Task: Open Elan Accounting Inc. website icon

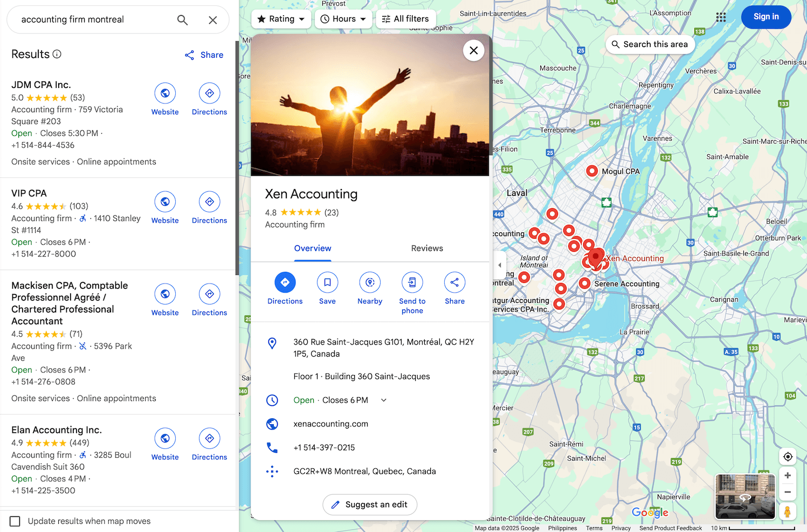Action: click(x=165, y=438)
